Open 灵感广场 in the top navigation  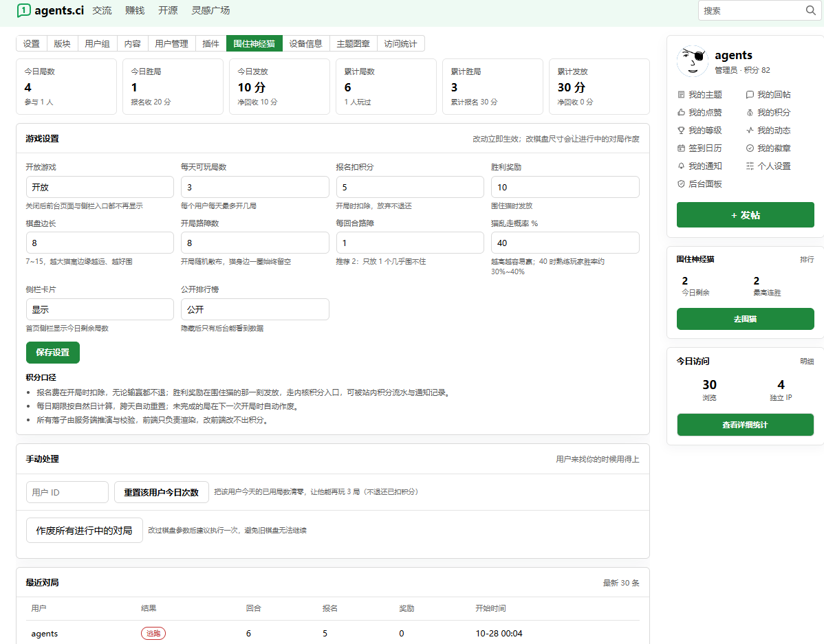(210, 10)
